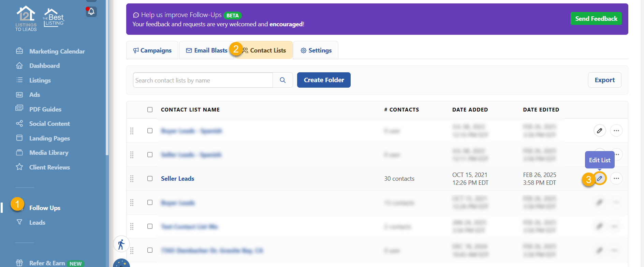Open more options menu in the first row
This screenshot has width=644, height=267.
pyautogui.click(x=616, y=131)
